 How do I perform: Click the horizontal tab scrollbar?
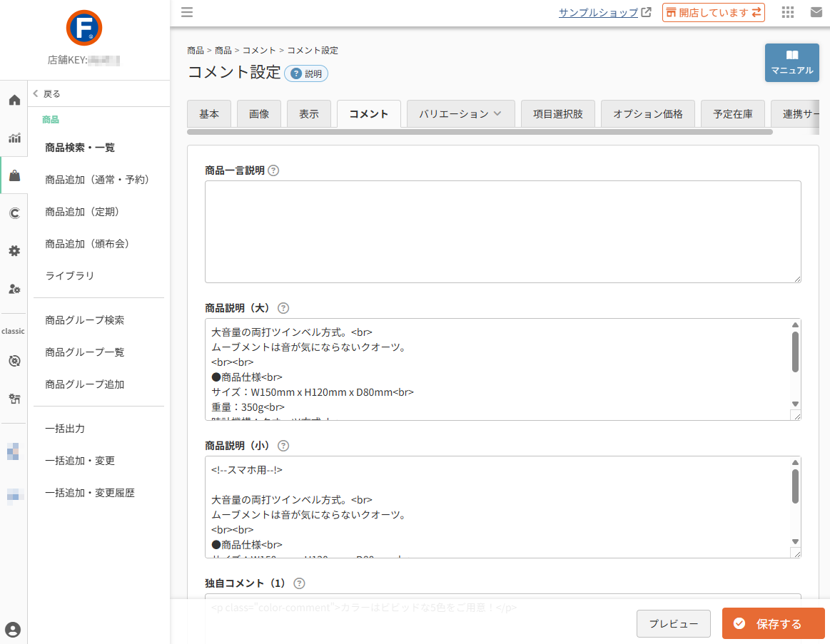[x=480, y=132]
